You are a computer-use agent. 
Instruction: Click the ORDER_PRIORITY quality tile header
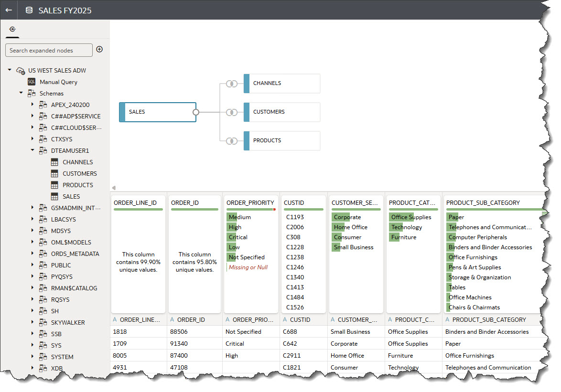click(250, 202)
